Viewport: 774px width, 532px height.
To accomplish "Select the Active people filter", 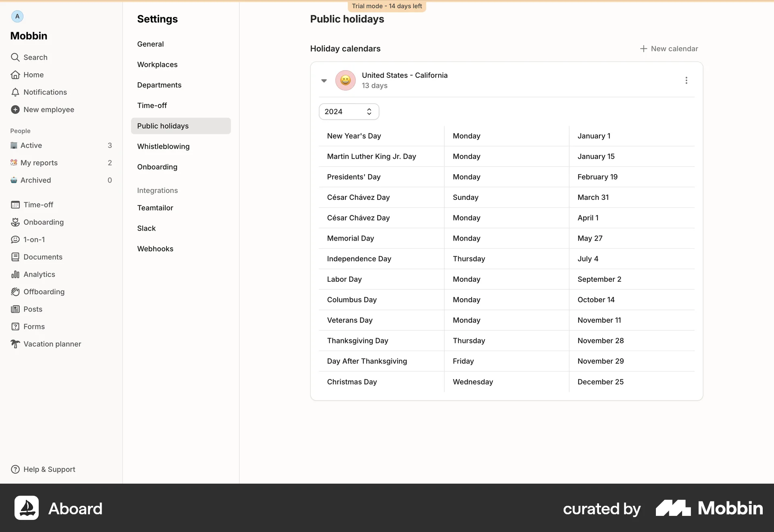I will pos(31,145).
